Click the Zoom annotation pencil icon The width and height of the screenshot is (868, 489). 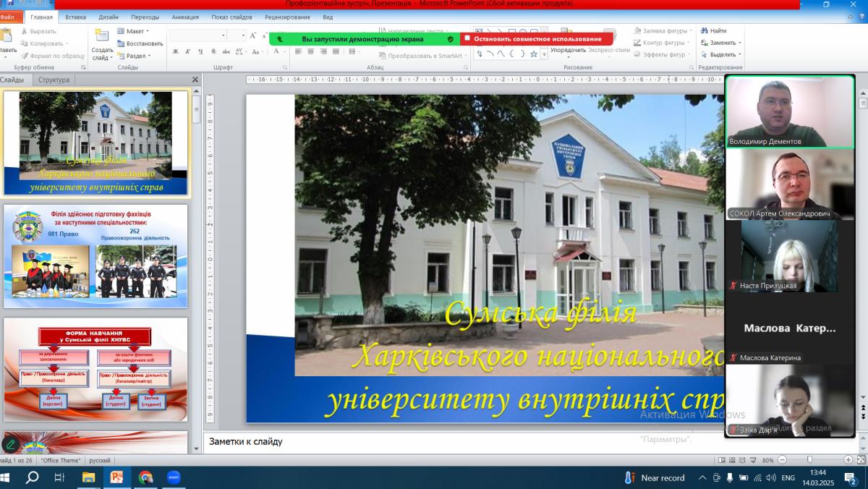(x=11, y=444)
